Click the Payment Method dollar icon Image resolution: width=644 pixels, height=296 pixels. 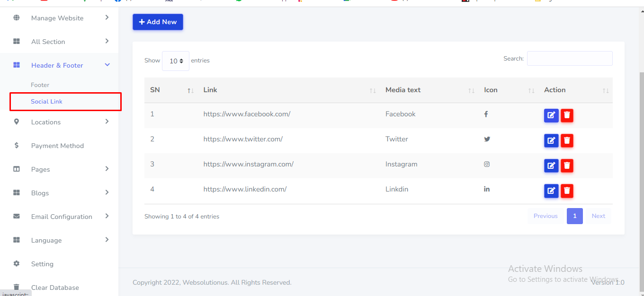click(17, 146)
